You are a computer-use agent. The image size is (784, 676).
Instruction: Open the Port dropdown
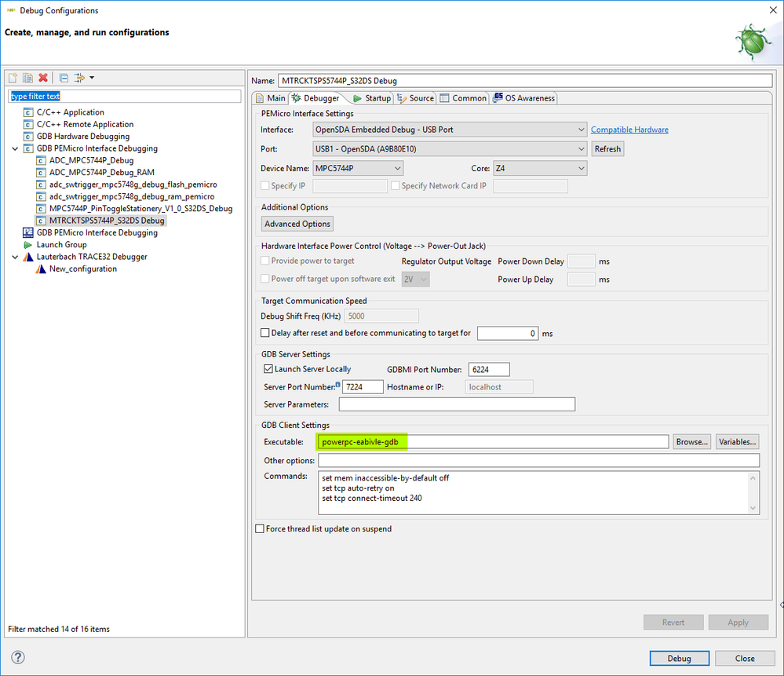point(450,148)
